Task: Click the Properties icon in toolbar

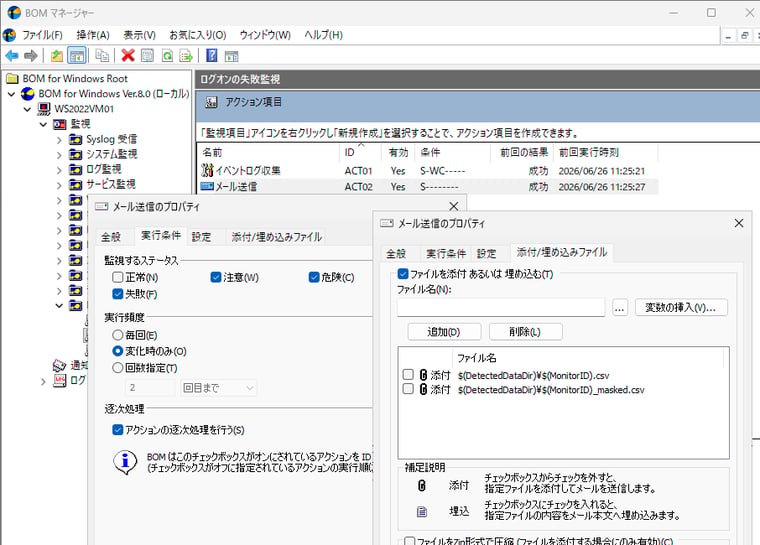Action: pos(147,56)
